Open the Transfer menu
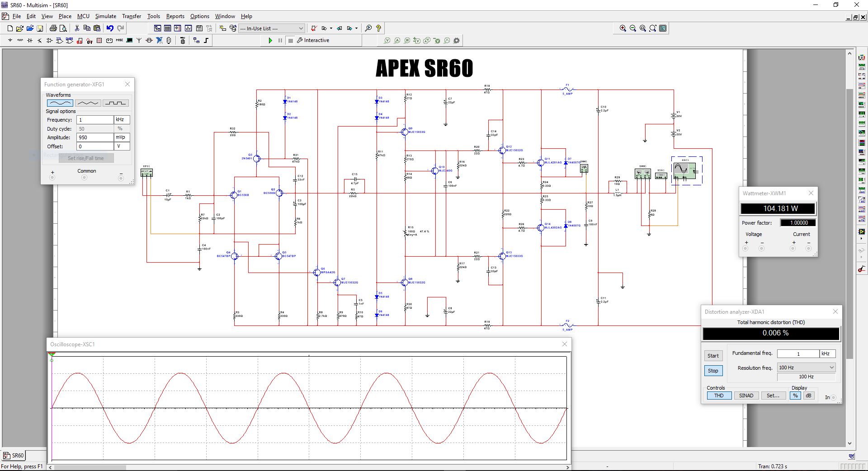Viewport: 868px width, 471px height. (132, 16)
